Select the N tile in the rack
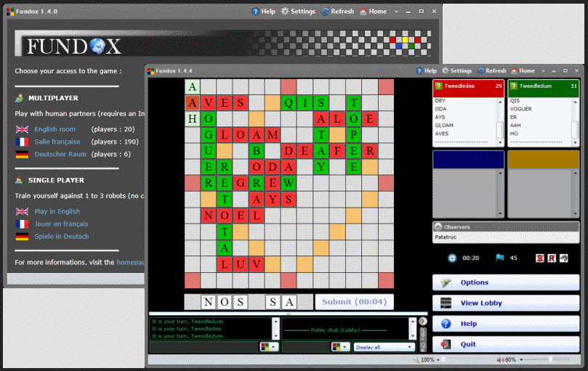The width and height of the screenshot is (588, 371). (209, 302)
